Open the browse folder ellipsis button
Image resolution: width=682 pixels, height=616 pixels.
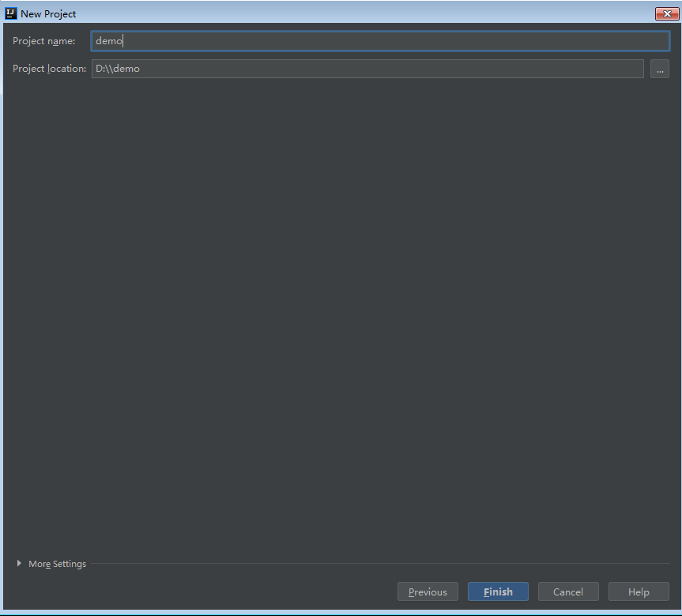pyautogui.click(x=660, y=69)
